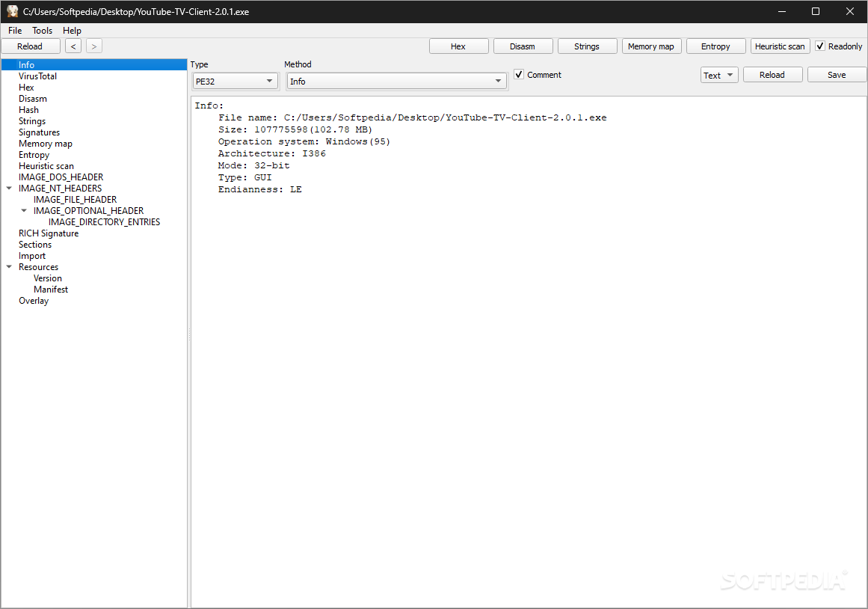The width and height of the screenshot is (868, 609).
Task: Select IMAGE_DOS_HEADER in the sidebar
Action: (x=61, y=177)
